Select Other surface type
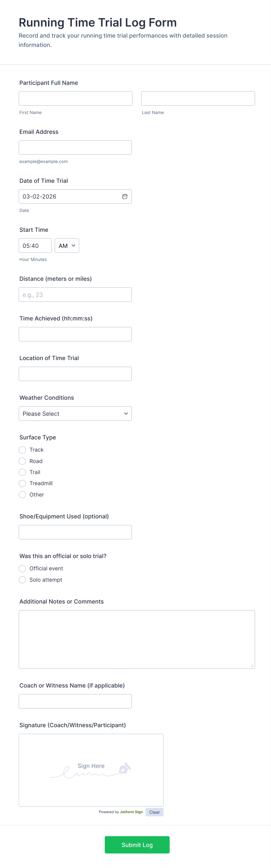 pyautogui.click(x=22, y=495)
